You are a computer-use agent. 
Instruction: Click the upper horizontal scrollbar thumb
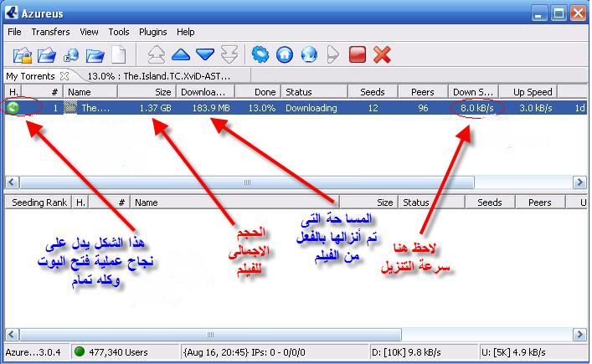click(x=247, y=182)
